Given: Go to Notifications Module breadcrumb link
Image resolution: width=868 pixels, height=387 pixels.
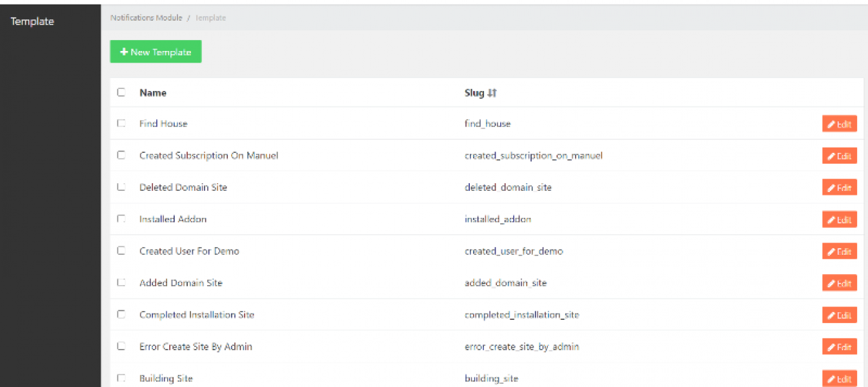Looking at the screenshot, I should click(x=146, y=18).
